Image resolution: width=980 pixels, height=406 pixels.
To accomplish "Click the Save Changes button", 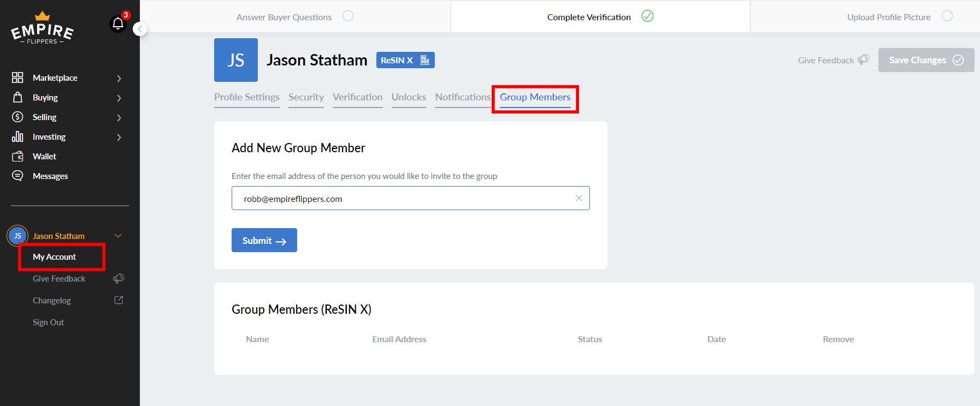I will (x=926, y=60).
